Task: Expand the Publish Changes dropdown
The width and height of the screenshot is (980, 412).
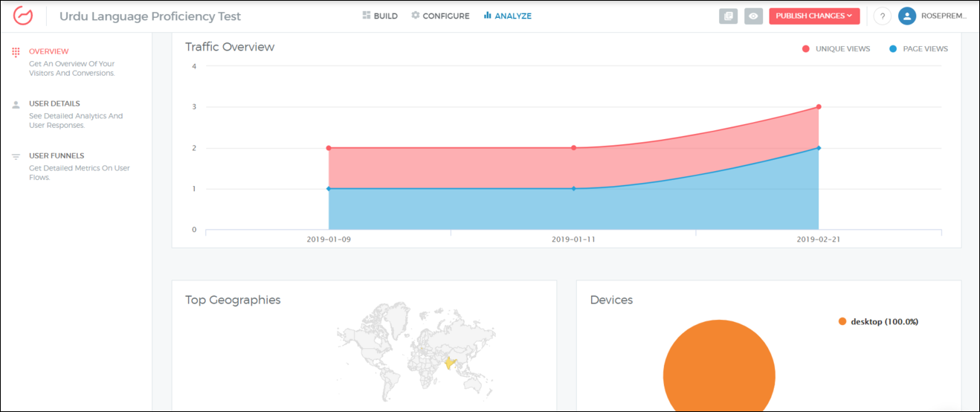Action: point(814,16)
